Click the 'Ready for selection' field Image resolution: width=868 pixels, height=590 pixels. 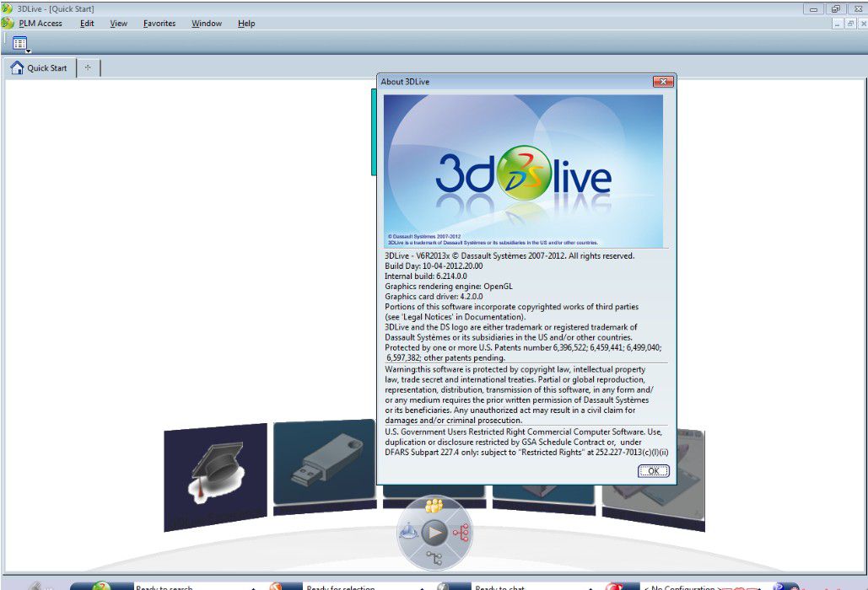click(362, 587)
